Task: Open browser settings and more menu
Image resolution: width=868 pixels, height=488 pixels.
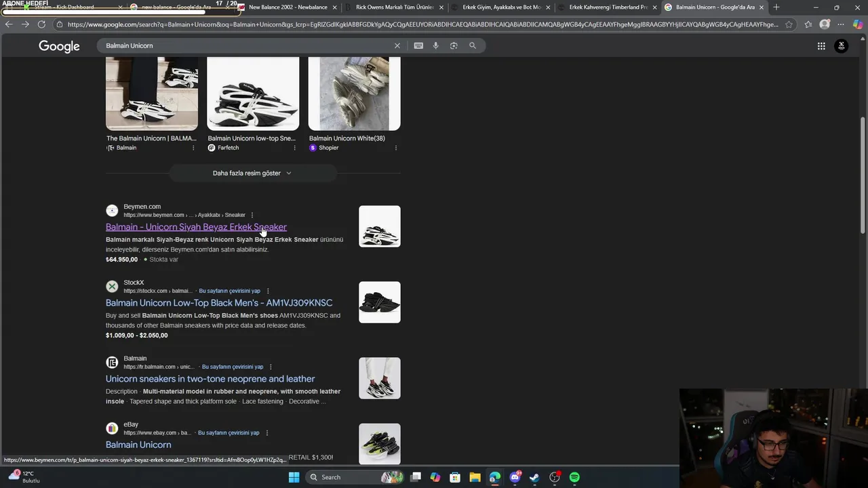Action: click(841, 24)
